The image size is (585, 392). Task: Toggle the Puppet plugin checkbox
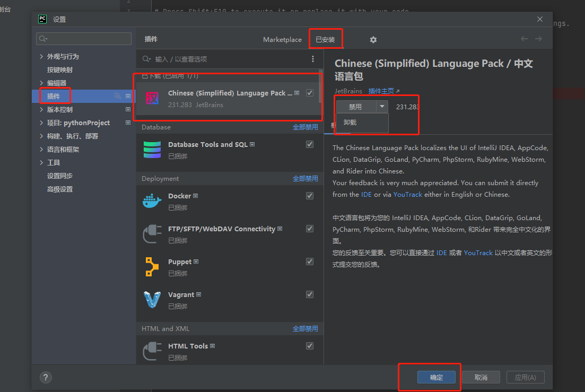pos(310,262)
